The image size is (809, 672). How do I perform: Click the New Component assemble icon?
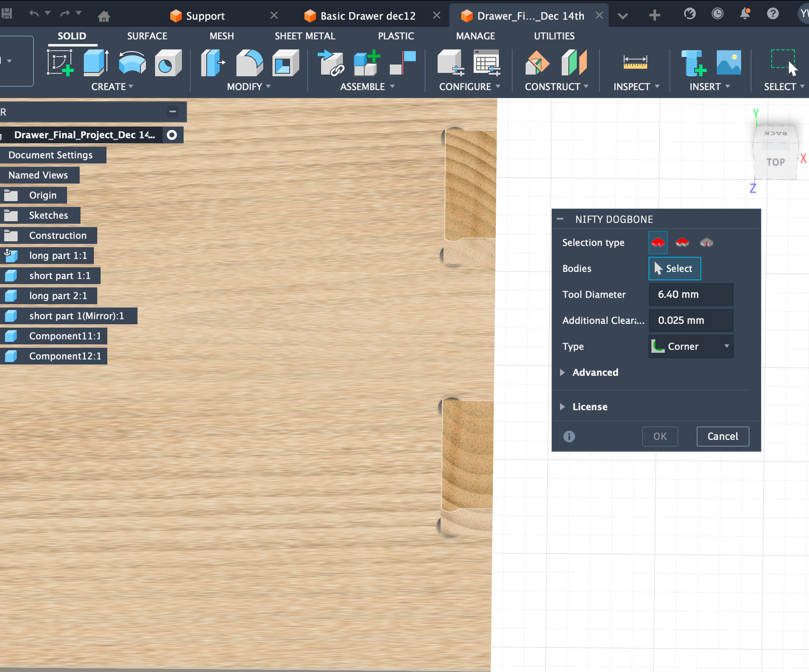(x=366, y=63)
